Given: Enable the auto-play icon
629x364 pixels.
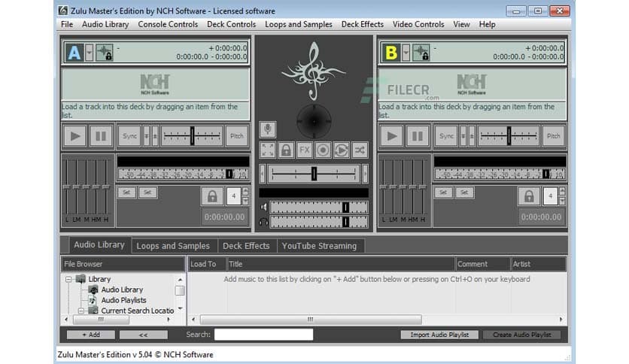Looking at the screenshot, I should 342,150.
